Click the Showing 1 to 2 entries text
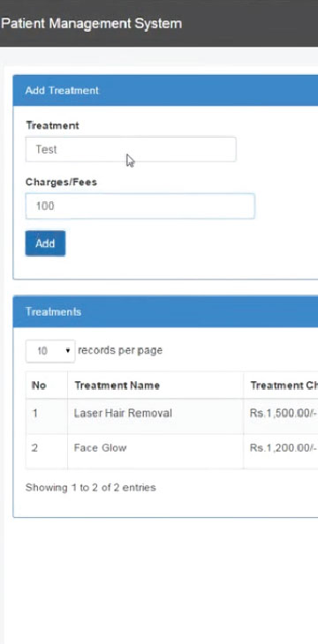The image size is (318, 644). pyautogui.click(x=90, y=488)
